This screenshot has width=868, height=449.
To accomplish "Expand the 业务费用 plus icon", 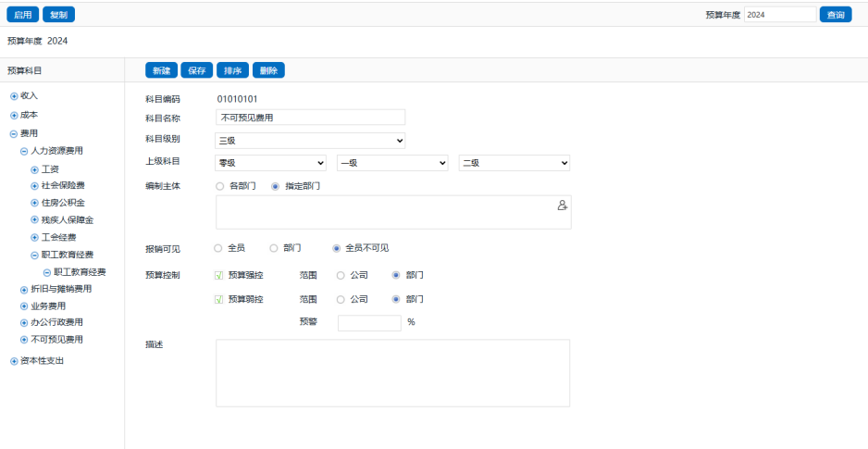I will click(x=24, y=306).
